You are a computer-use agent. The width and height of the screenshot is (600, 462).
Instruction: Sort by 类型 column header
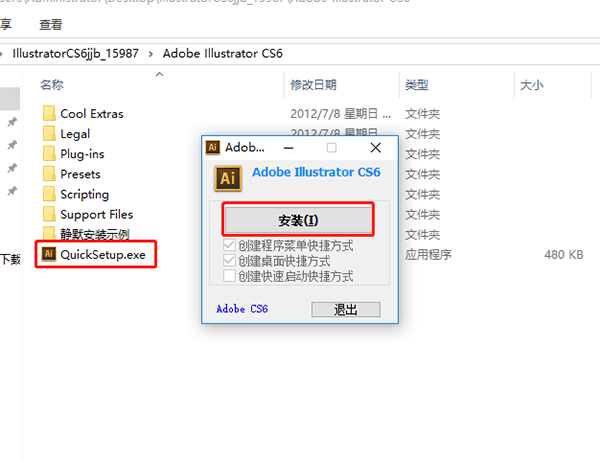[417, 85]
